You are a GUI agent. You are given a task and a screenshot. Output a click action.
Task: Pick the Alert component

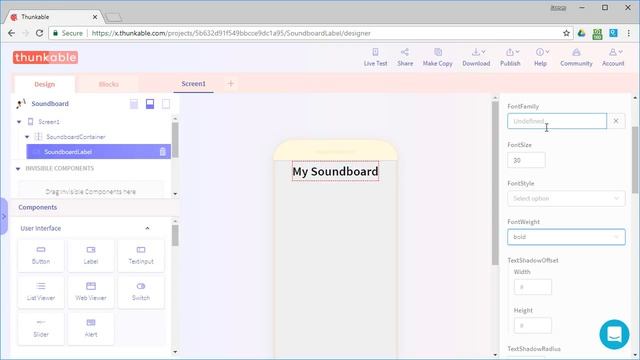tap(91, 329)
